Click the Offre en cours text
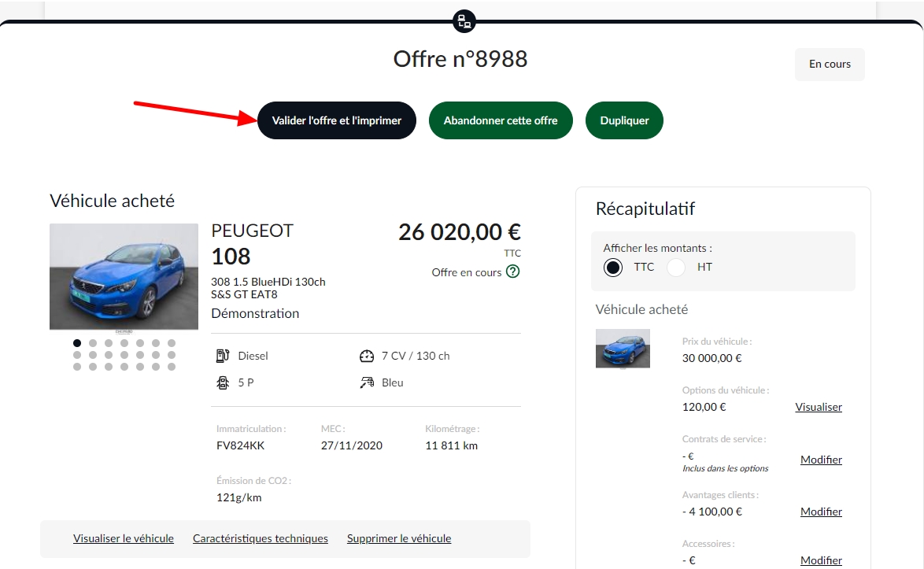 467,272
